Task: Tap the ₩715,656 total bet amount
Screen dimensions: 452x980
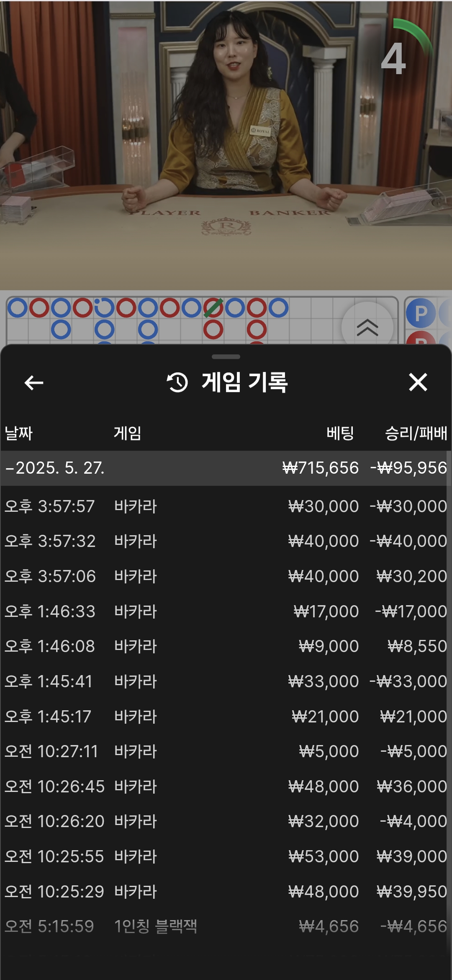Action: pyautogui.click(x=321, y=468)
